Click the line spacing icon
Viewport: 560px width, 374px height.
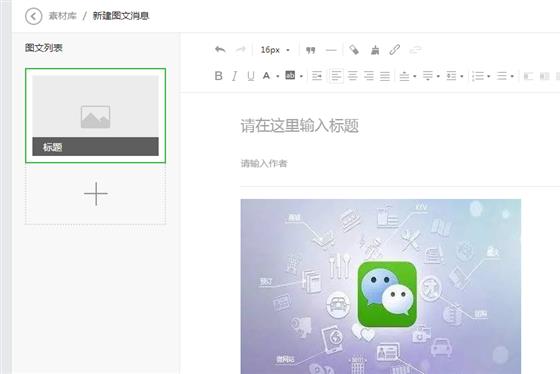451,76
